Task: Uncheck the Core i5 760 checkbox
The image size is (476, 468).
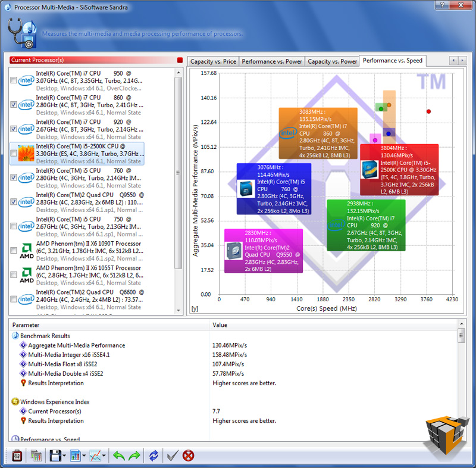Action: 13,177
